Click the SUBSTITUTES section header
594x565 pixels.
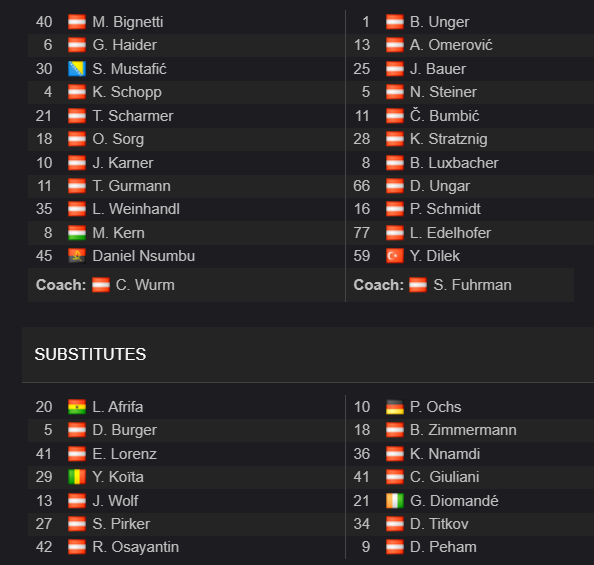[x=90, y=354]
